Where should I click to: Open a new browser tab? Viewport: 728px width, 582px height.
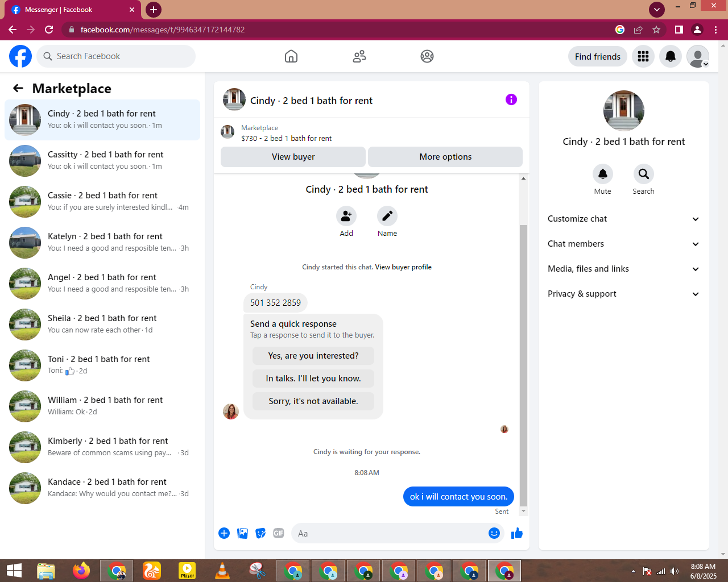(x=154, y=10)
